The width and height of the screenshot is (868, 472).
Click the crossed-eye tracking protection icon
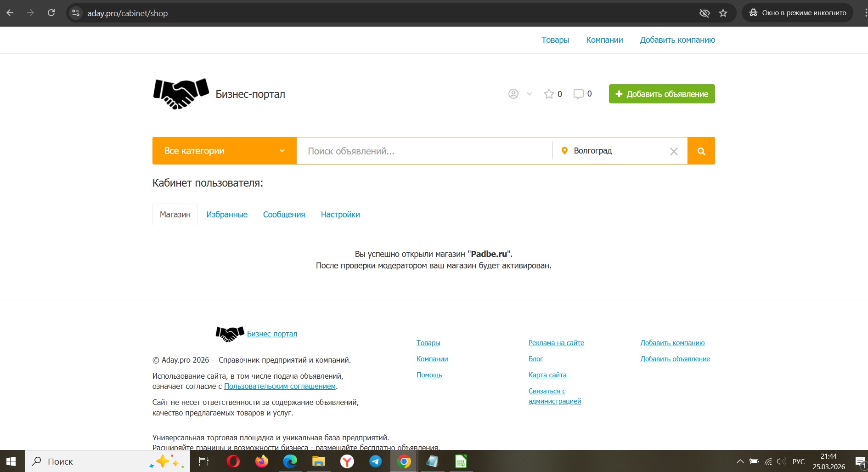705,13
